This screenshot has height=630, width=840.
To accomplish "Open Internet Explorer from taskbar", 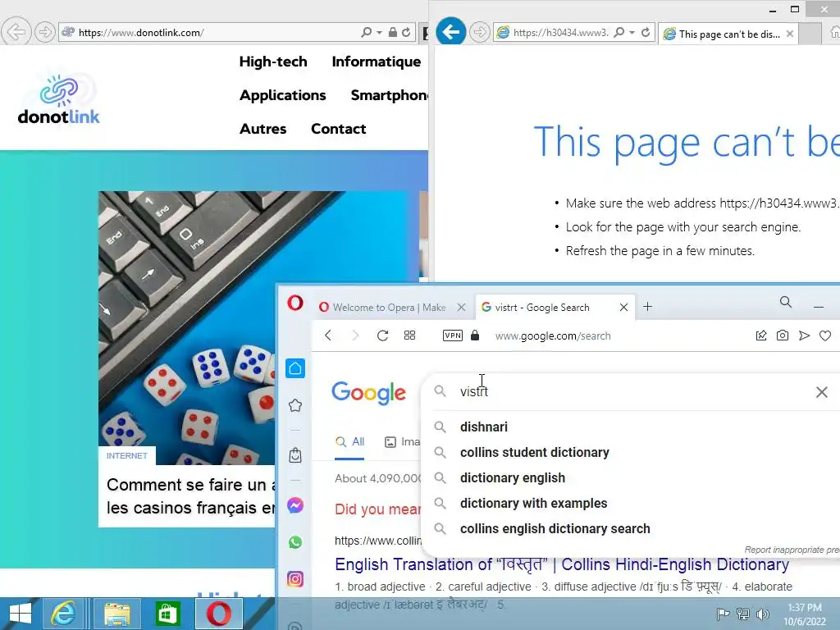I will click(63, 614).
